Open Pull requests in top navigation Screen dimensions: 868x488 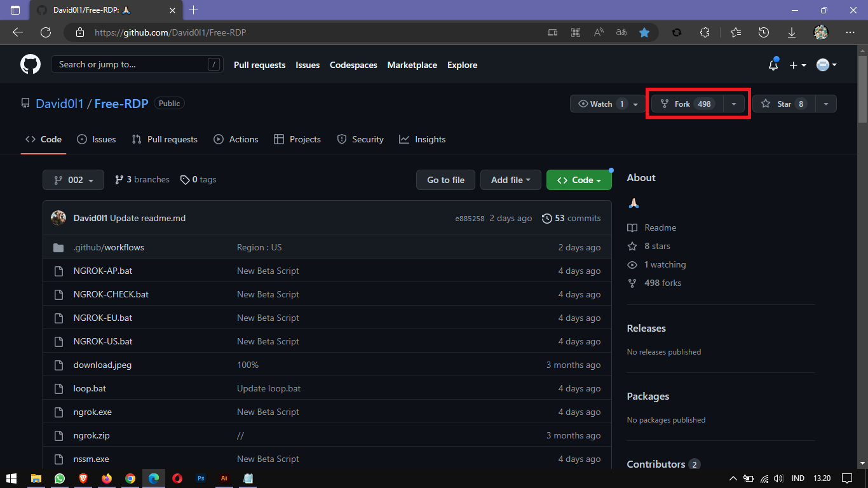[x=259, y=65]
